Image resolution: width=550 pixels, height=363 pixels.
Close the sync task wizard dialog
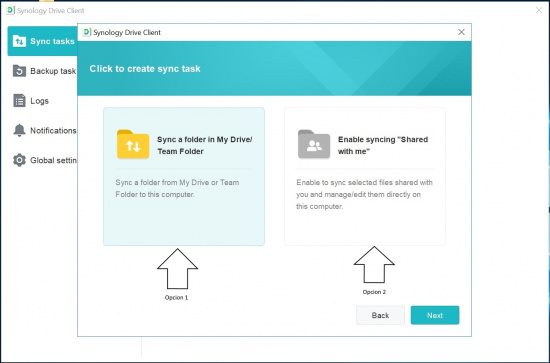(x=461, y=32)
